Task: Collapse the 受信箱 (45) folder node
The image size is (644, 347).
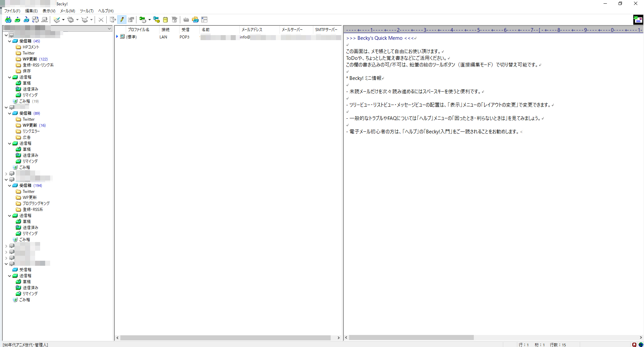Action: tap(9, 41)
